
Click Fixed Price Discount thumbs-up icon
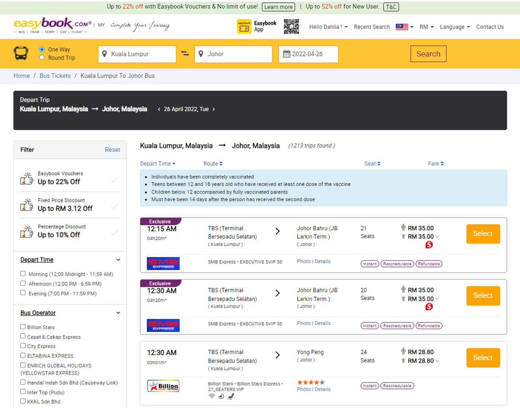[x=27, y=205]
